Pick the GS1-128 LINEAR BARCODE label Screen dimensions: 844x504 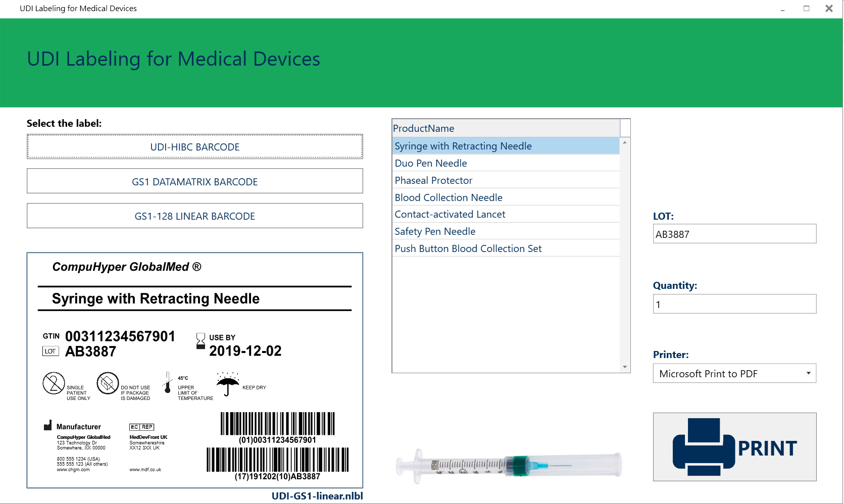194,216
